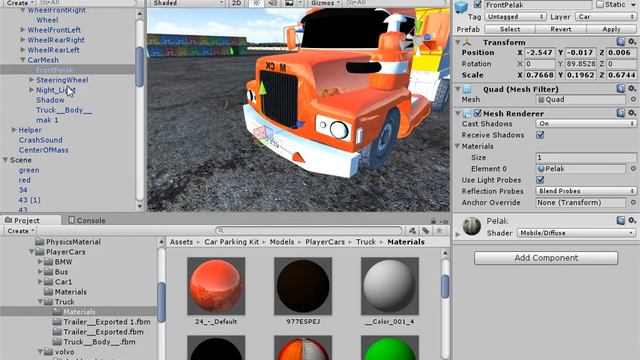Open Mesh Renderer gear settings icon
Screen dimensions: 640x360
[632, 113]
